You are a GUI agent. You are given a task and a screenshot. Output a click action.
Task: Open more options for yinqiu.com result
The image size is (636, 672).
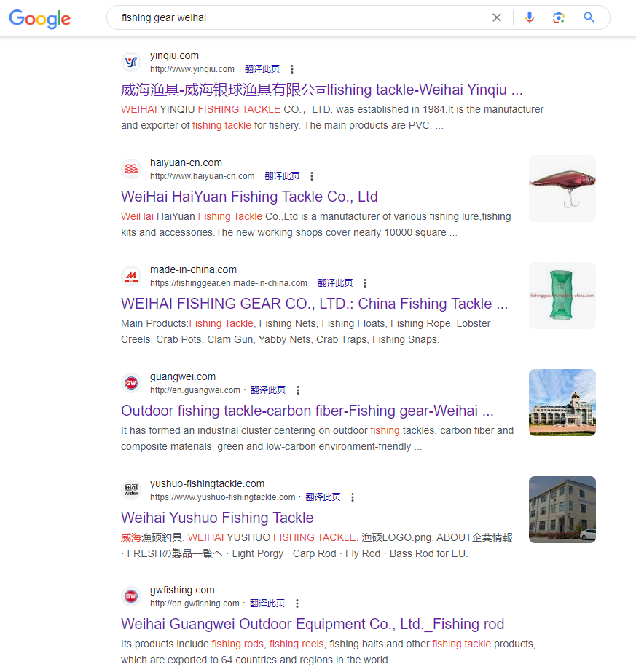coord(292,69)
